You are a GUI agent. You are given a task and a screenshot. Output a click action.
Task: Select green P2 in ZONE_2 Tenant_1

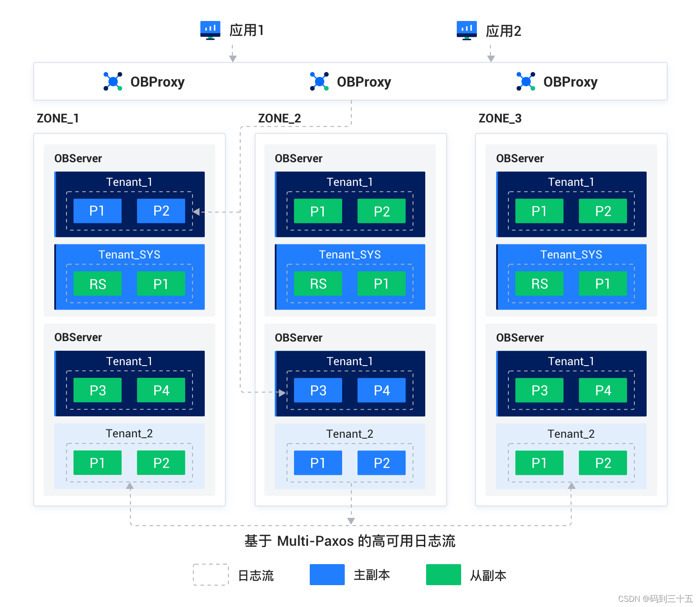381,211
